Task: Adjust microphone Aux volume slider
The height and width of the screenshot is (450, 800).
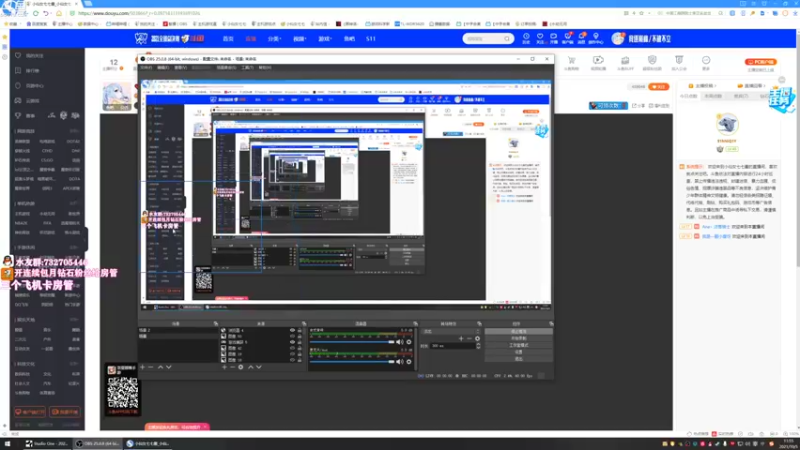Action: point(352,361)
